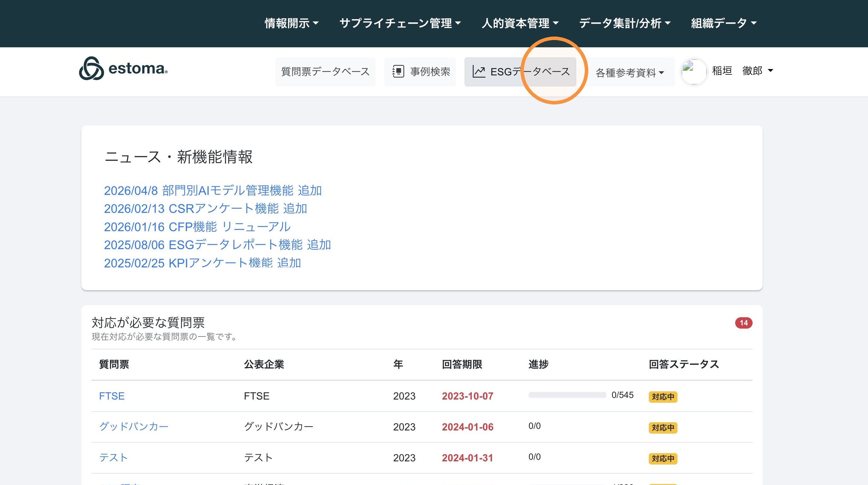Click the FTSE progress bar
868x485 pixels.
click(x=567, y=395)
